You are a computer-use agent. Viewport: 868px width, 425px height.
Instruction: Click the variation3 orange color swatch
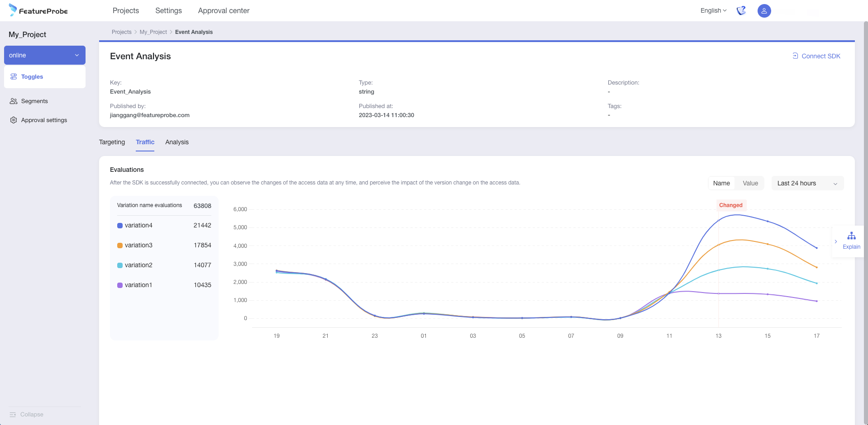(x=120, y=246)
